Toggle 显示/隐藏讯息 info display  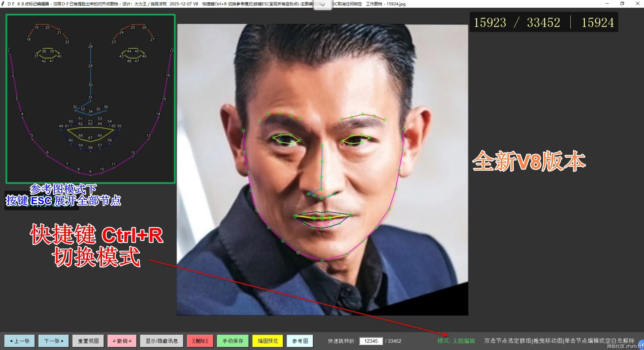coord(162,341)
